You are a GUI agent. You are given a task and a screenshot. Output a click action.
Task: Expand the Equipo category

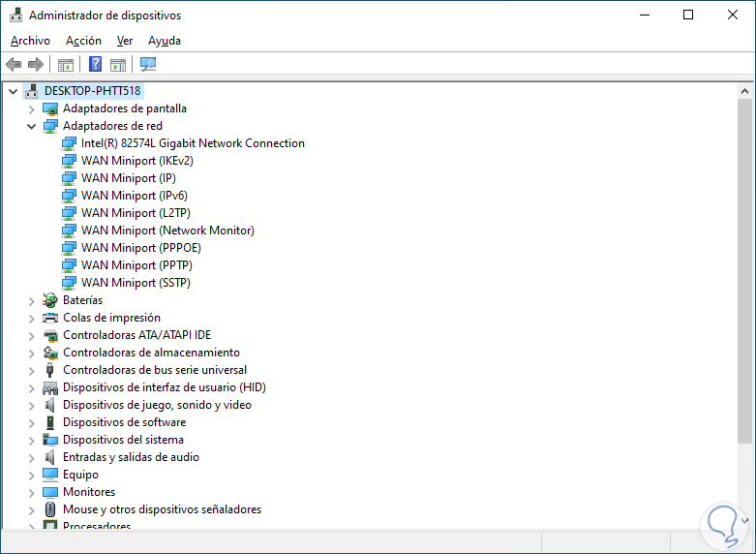click(x=31, y=476)
